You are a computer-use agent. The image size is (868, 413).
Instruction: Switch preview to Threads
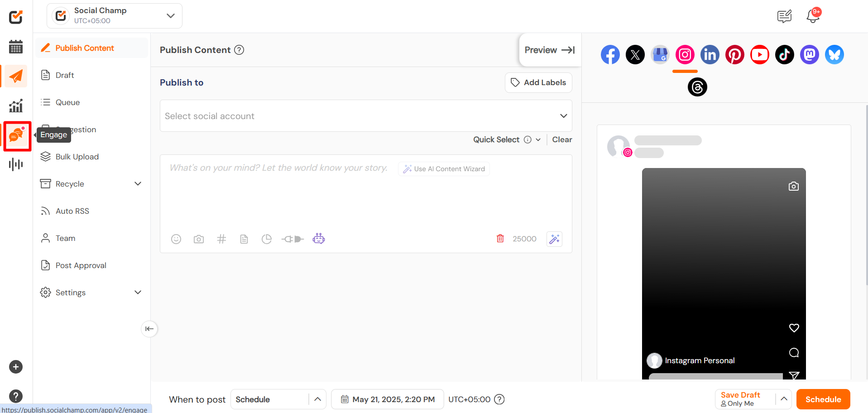697,86
